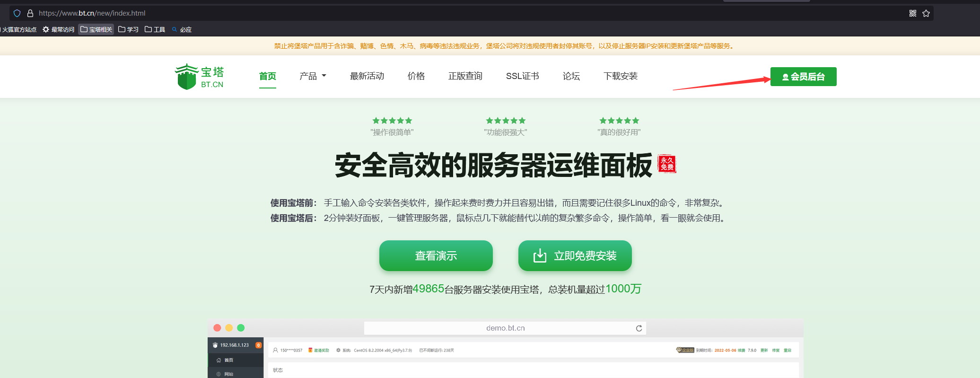Select 首页 in the demo sidebar
980x378 pixels.
pyautogui.click(x=236, y=360)
